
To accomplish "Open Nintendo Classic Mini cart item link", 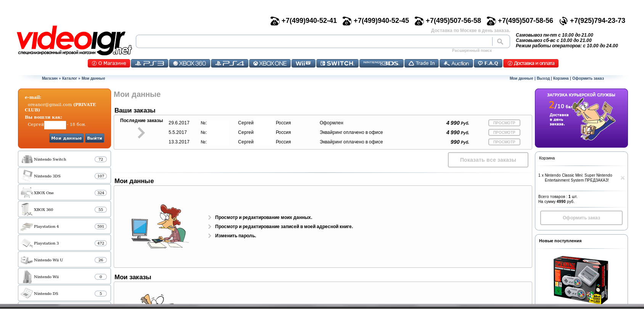I will coord(578,178).
